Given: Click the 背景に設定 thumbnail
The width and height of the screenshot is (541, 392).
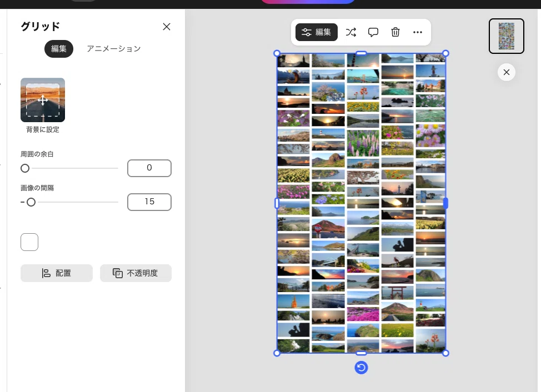Looking at the screenshot, I should pos(43,100).
